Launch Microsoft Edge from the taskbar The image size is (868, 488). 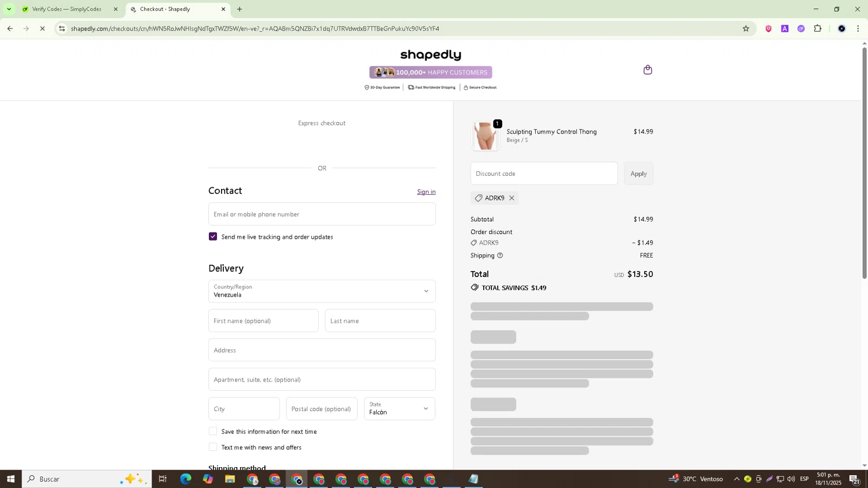click(x=185, y=479)
